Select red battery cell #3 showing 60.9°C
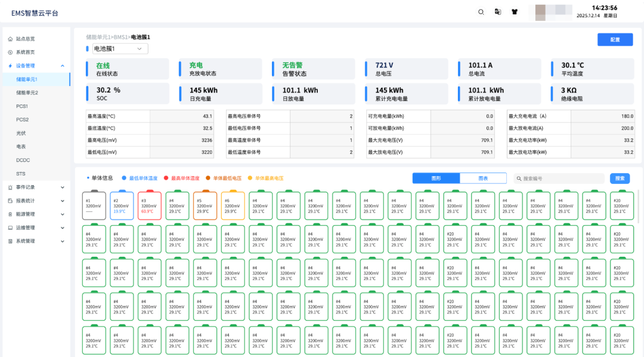644x357 pixels. pyautogui.click(x=150, y=205)
